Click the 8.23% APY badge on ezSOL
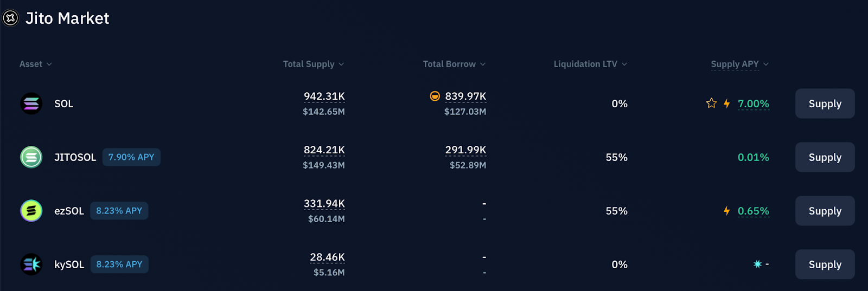 tap(119, 211)
